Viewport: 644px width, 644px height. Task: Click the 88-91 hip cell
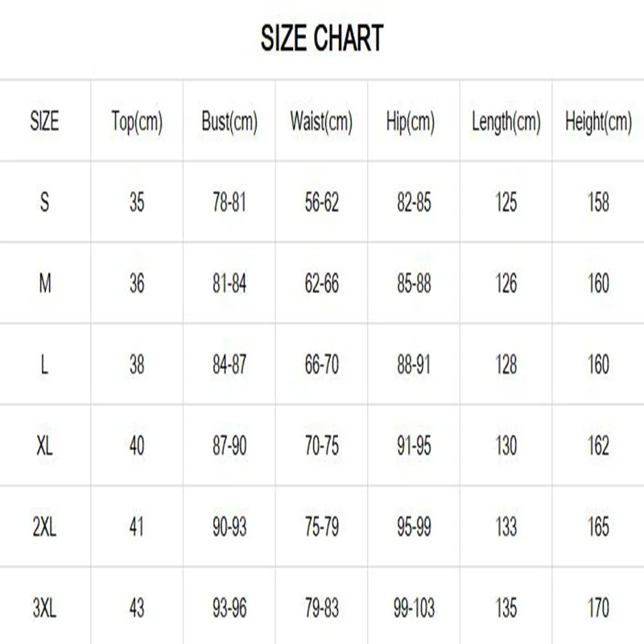tap(414, 365)
